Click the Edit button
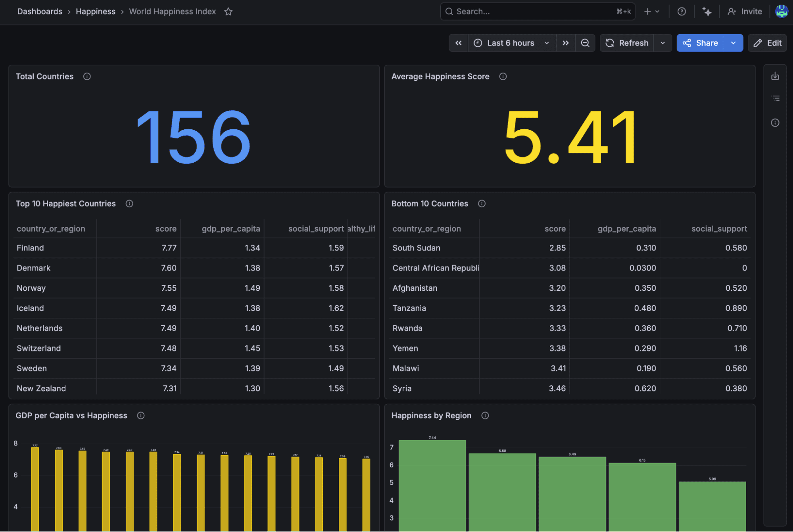Viewport: 793px width, 532px height. [x=767, y=43]
